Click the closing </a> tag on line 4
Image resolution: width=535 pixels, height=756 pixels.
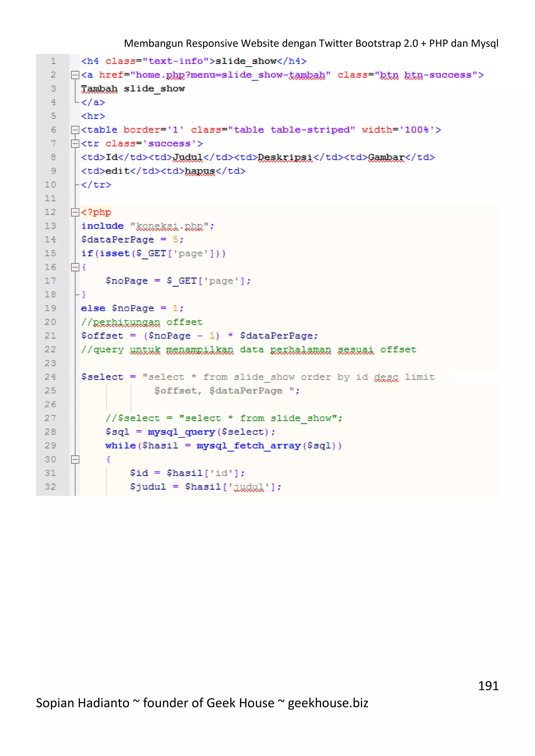(93, 102)
